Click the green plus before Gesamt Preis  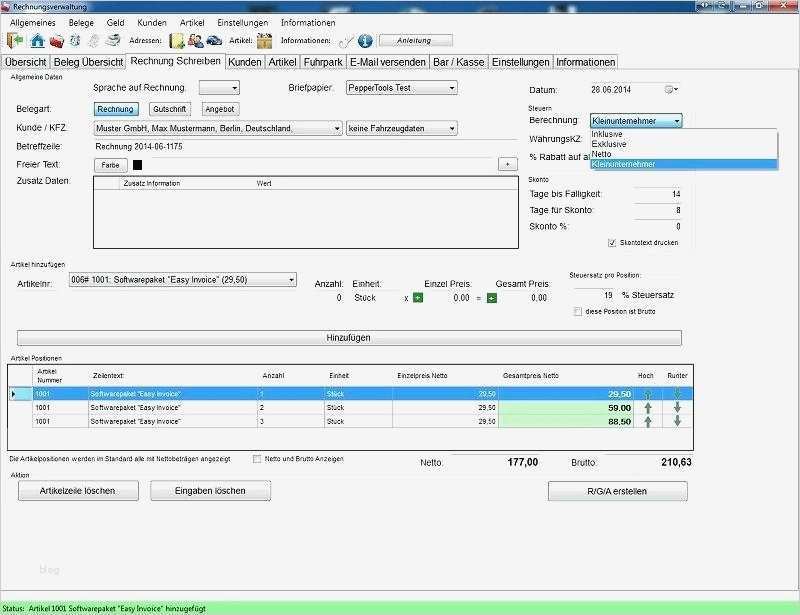(x=492, y=298)
